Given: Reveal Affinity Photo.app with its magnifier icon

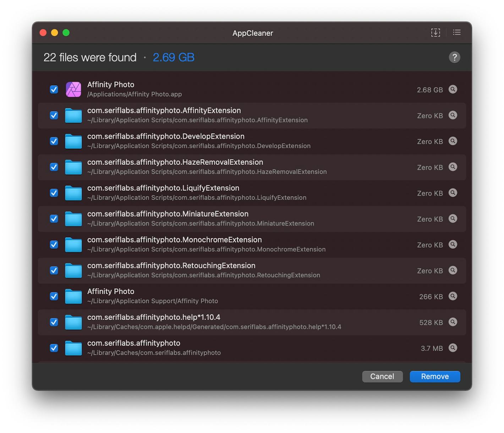Looking at the screenshot, I should click(453, 90).
